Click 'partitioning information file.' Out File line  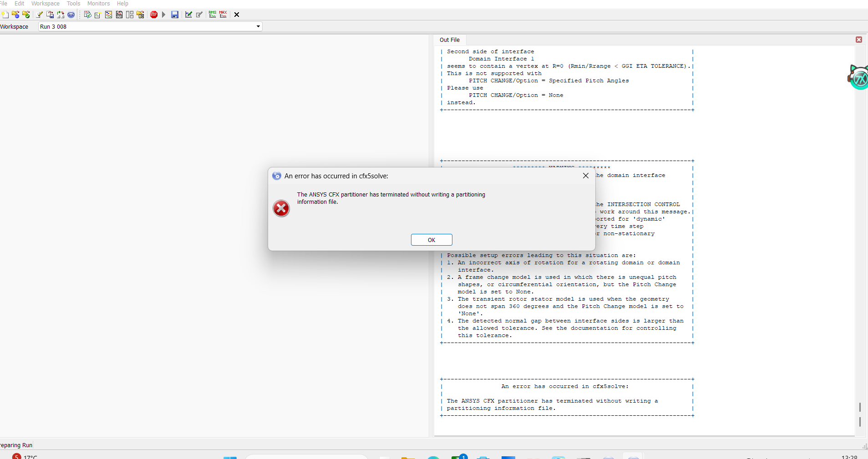click(501, 408)
